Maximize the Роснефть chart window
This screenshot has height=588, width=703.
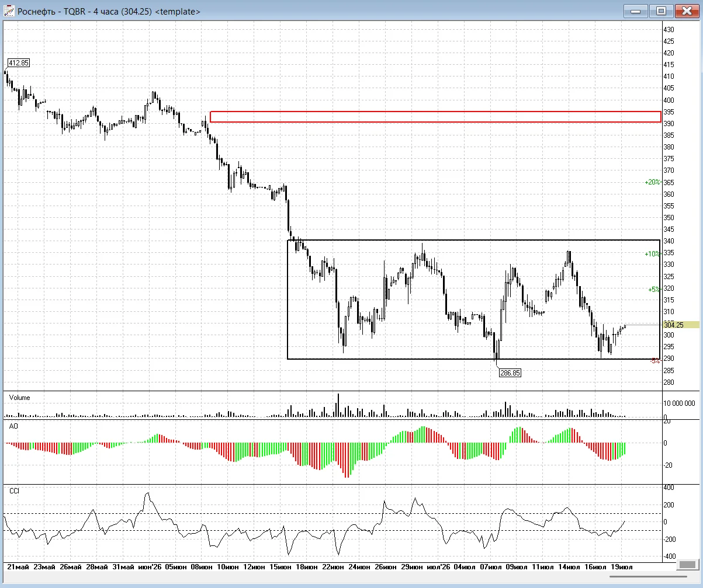[662, 11]
